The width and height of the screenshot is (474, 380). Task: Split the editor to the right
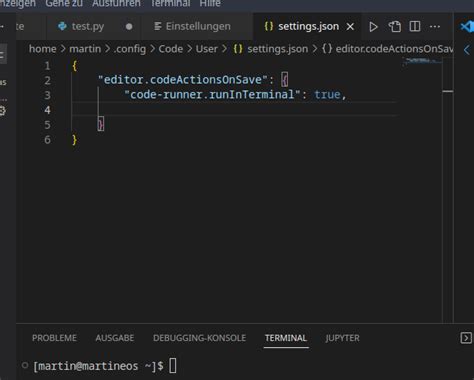coord(415,26)
